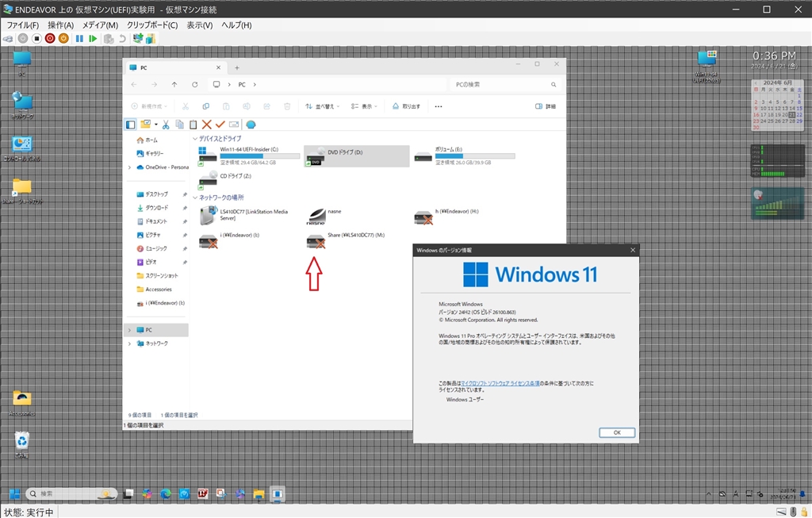Expand the ネットワーク node in navigation pane

point(129,343)
